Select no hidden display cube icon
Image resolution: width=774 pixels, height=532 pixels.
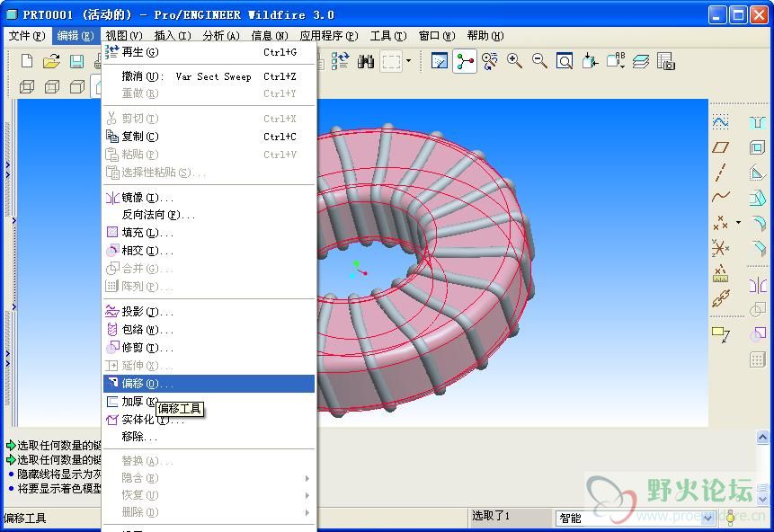coord(77,87)
